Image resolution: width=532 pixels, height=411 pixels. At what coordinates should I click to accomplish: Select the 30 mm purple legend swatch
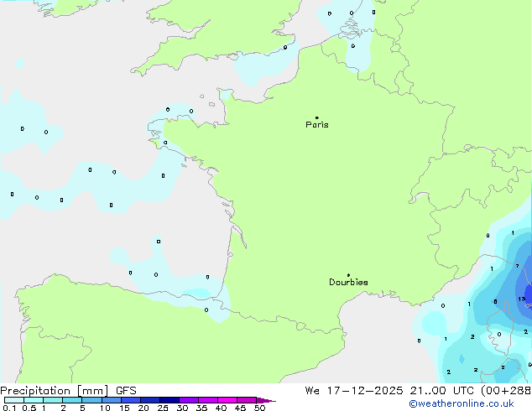click(x=189, y=400)
